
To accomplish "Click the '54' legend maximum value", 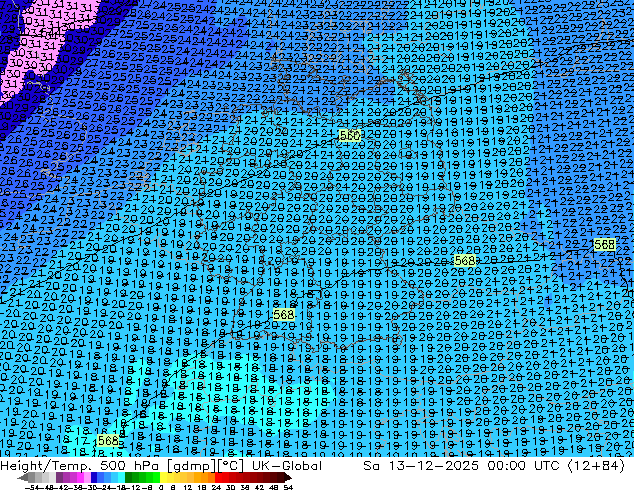I will pyautogui.click(x=288, y=488).
